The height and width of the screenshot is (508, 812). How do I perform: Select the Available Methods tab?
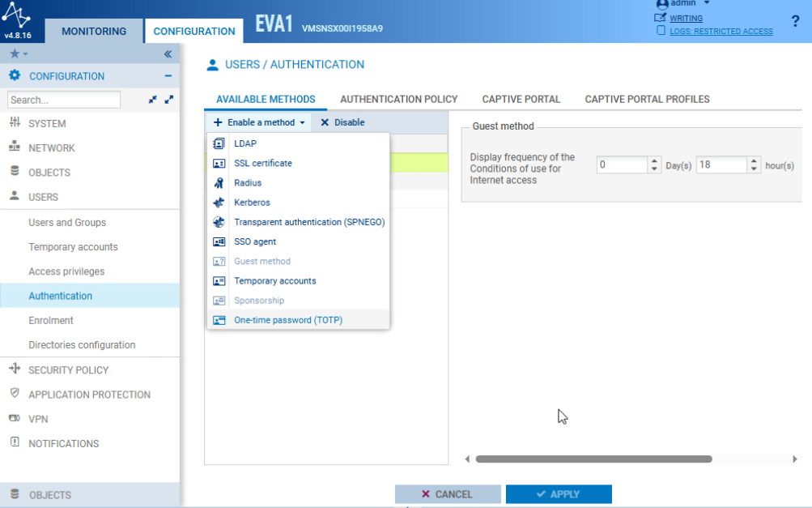point(266,100)
